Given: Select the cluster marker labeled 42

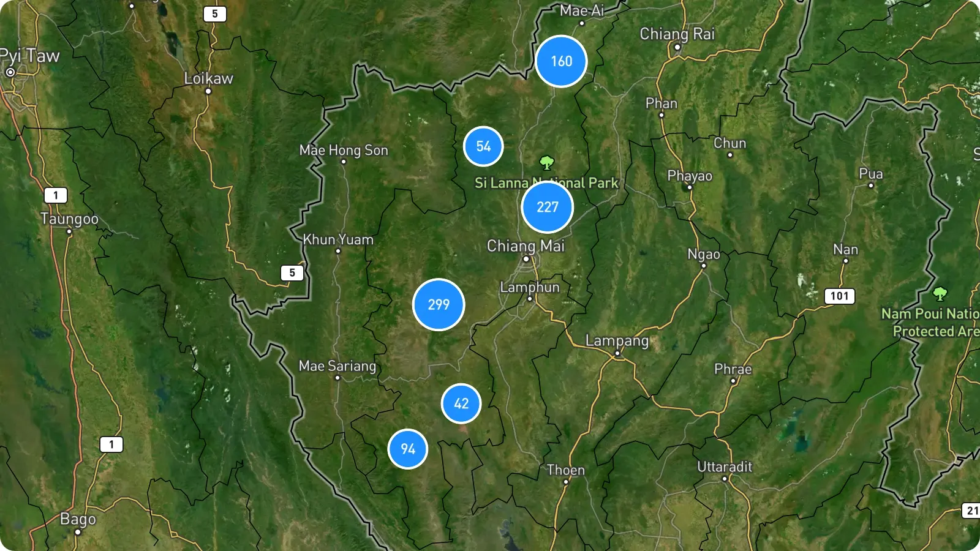Looking at the screenshot, I should (x=461, y=403).
